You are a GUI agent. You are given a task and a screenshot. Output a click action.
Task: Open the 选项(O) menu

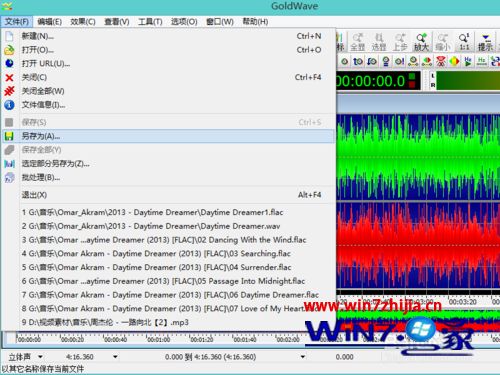(x=184, y=22)
